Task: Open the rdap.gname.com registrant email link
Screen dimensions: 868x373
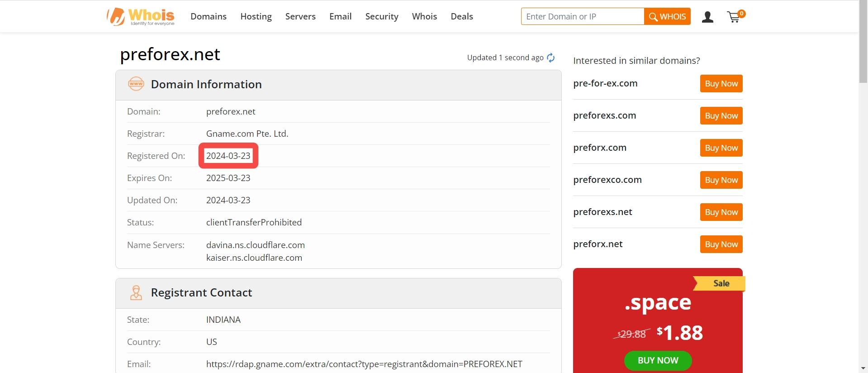Action: pos(364,364)
